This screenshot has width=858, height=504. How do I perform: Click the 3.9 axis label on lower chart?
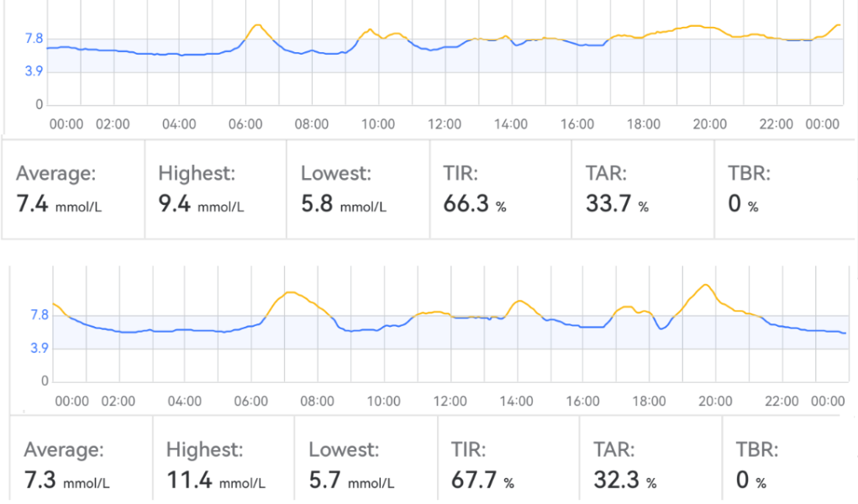click(x=39, y=348)
